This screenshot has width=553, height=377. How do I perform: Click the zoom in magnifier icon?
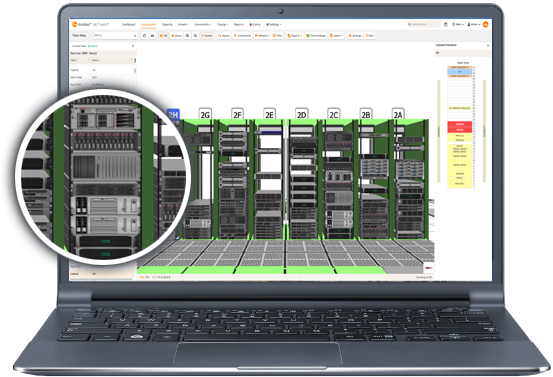click(x=187, y=36)
